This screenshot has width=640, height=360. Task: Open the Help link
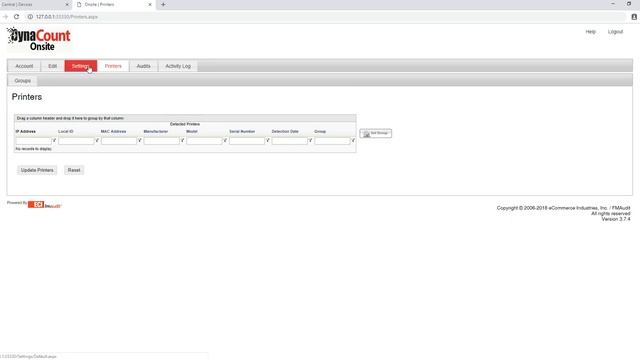pos(591,32)
